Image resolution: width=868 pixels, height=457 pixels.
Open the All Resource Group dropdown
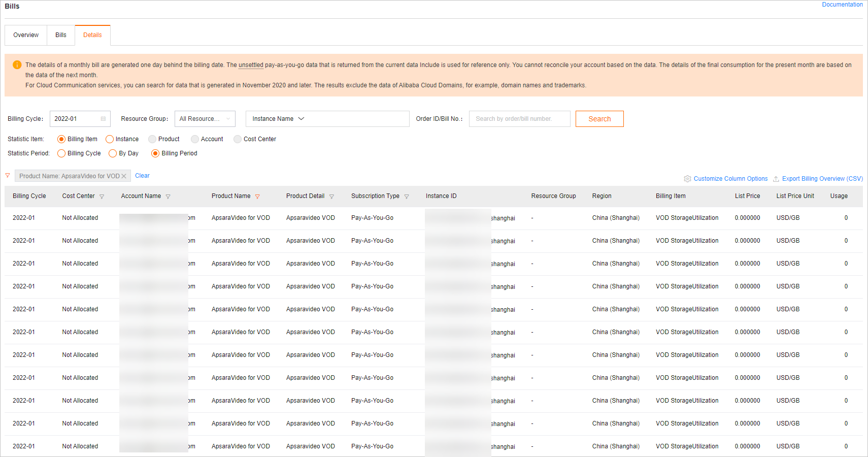205,118
